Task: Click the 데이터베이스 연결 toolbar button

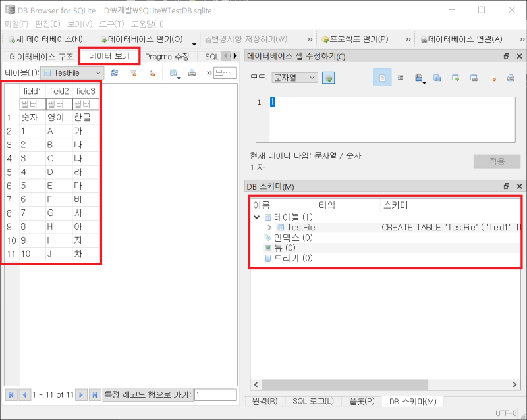Action: [x=462, y=39]
